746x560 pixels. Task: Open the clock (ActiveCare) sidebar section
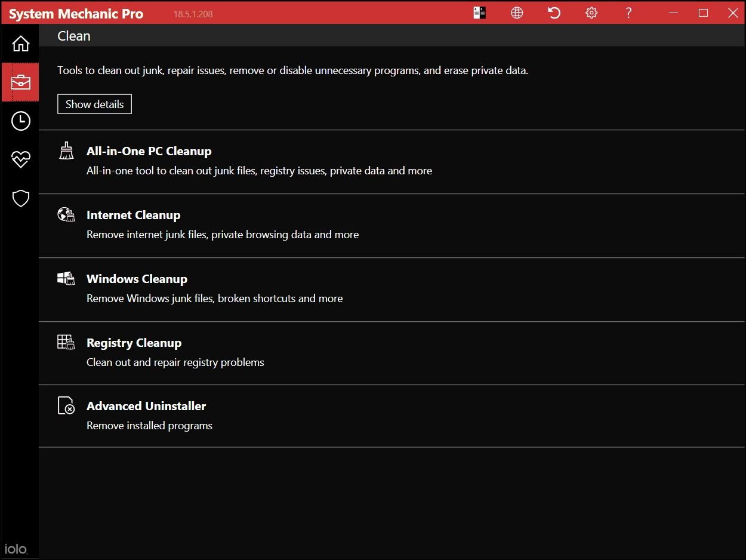click(x=20, y=121)
